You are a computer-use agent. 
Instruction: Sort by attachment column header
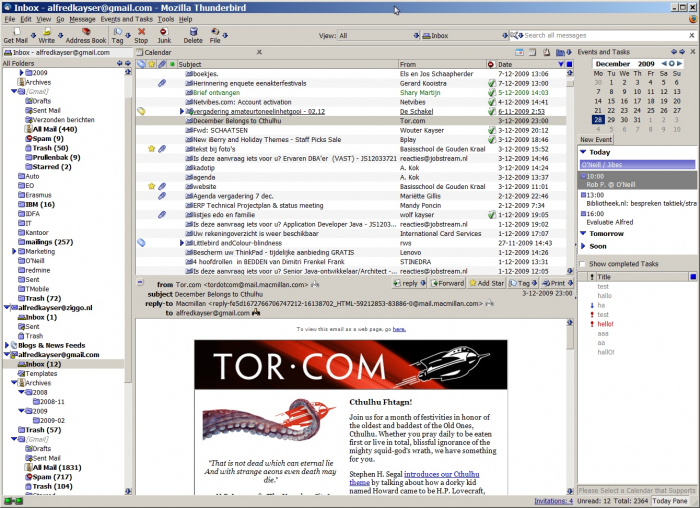coord(162,64)
